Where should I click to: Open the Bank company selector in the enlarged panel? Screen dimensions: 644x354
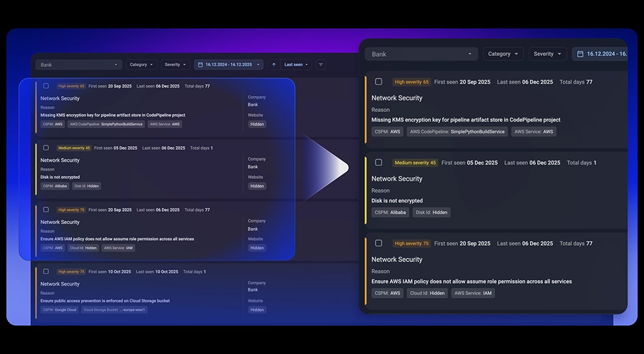click(421, 54)
